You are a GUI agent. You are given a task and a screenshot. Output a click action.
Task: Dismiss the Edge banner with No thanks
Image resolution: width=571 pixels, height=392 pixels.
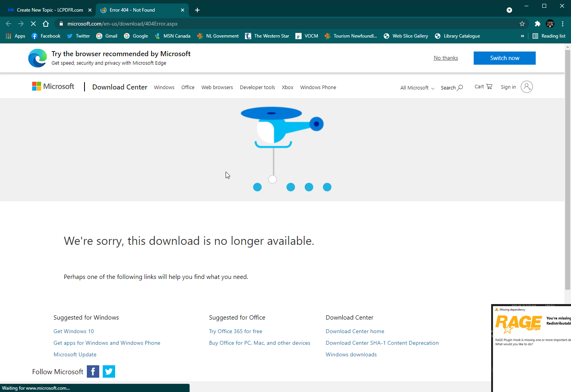click(446, 58)
